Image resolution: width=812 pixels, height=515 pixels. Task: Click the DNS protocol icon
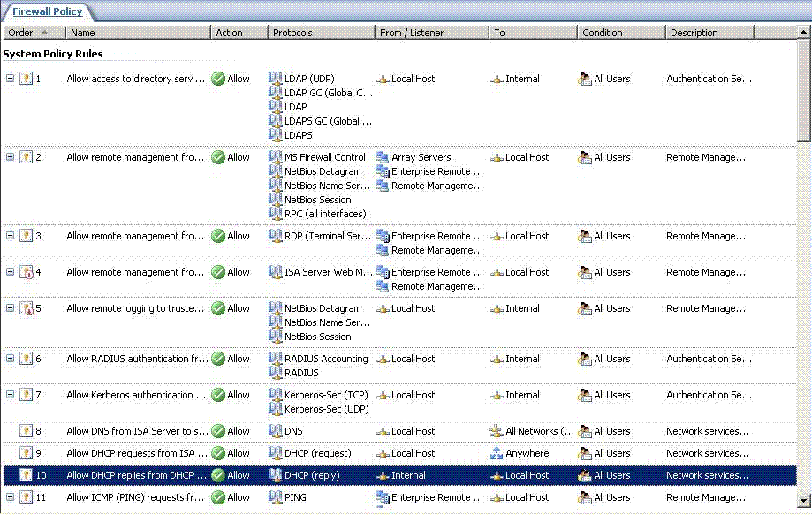(x=275, y=431)
